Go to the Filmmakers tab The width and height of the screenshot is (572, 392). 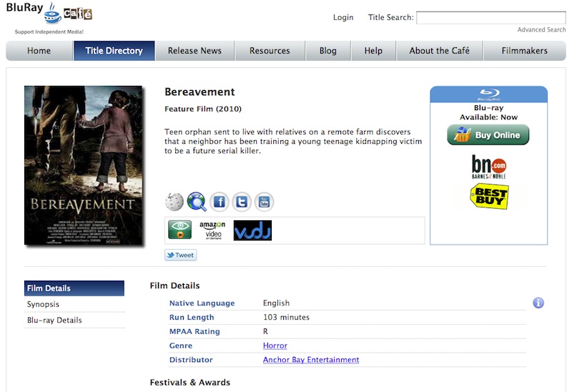coord(524,51)
